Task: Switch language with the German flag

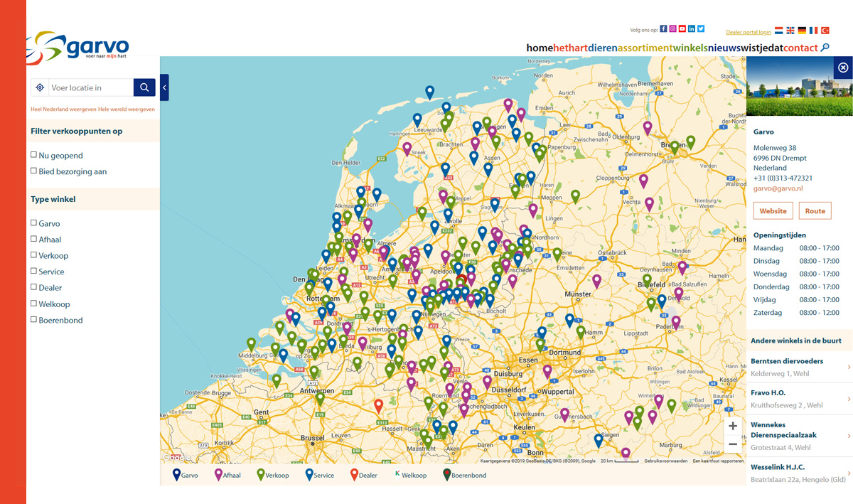Action: pyautogui.click(x=802, y=31)
